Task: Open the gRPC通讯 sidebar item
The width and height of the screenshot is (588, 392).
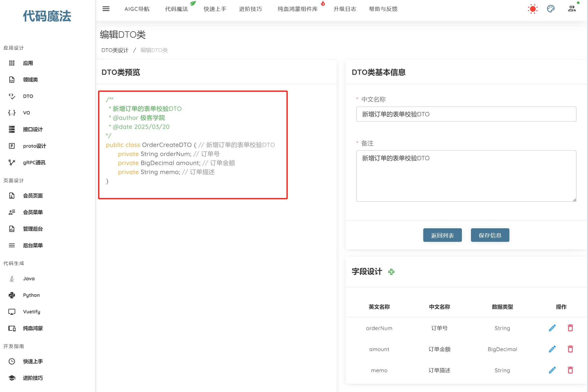Action: pos(34,162)
